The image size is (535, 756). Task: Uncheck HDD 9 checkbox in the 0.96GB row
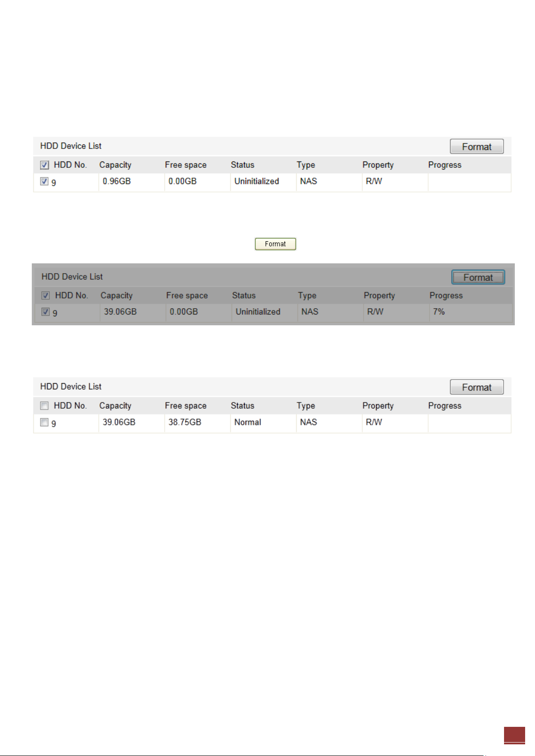(x=44, y=181)
